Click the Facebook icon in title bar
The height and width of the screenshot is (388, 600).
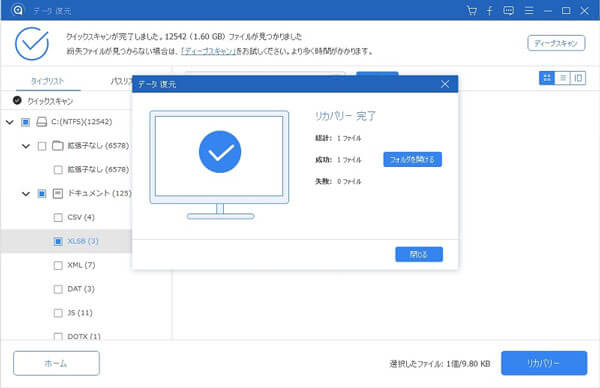[489, 10]
